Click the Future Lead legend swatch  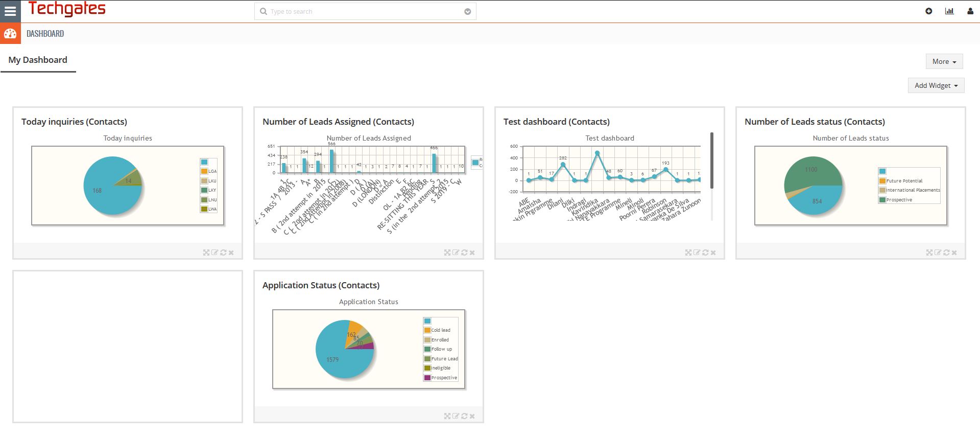[427, 359]
